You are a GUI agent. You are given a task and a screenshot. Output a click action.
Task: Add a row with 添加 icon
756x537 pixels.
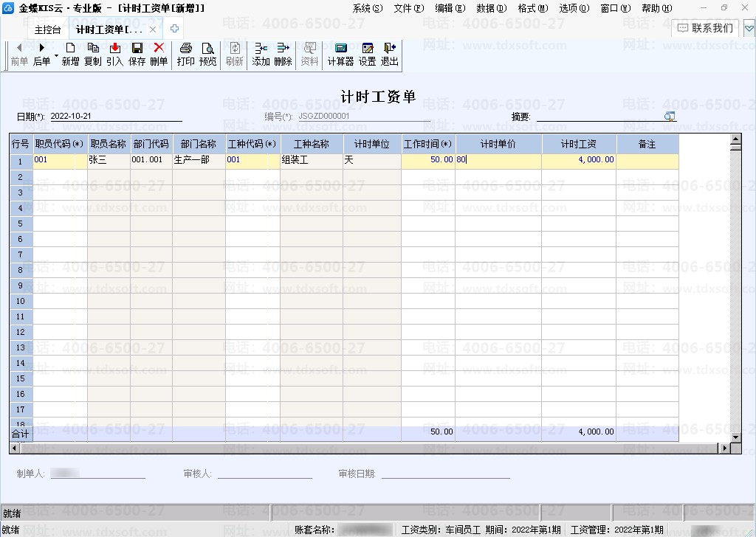pos(261,55)
